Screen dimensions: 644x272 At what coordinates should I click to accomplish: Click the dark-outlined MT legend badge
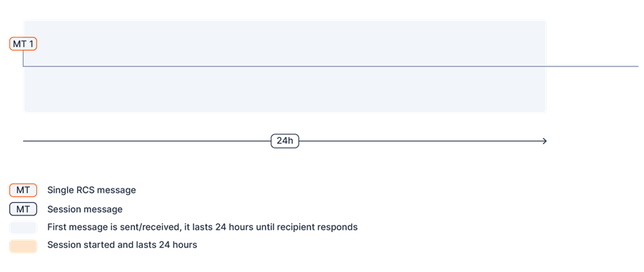point(23,209)
